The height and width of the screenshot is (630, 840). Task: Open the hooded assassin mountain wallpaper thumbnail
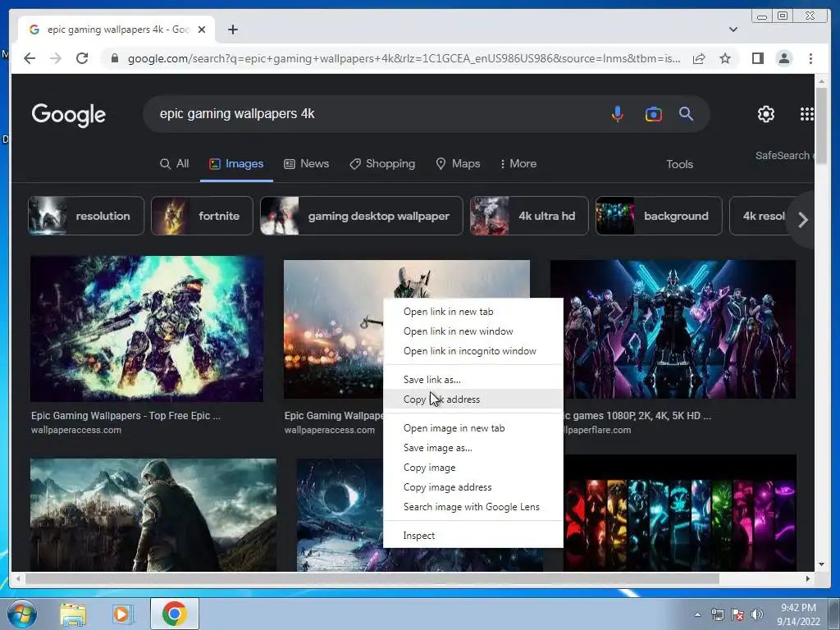153,514
